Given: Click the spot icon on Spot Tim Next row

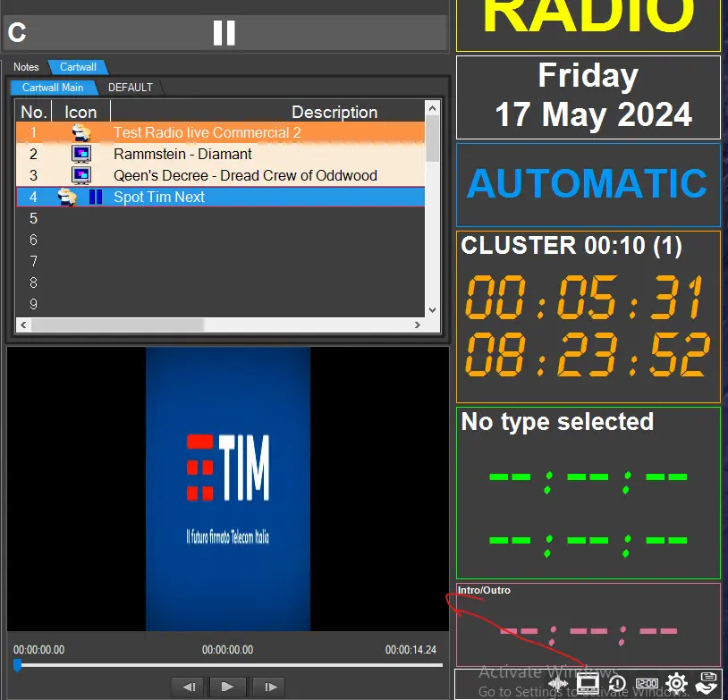Looking at the screenshot, I should 67,197.
